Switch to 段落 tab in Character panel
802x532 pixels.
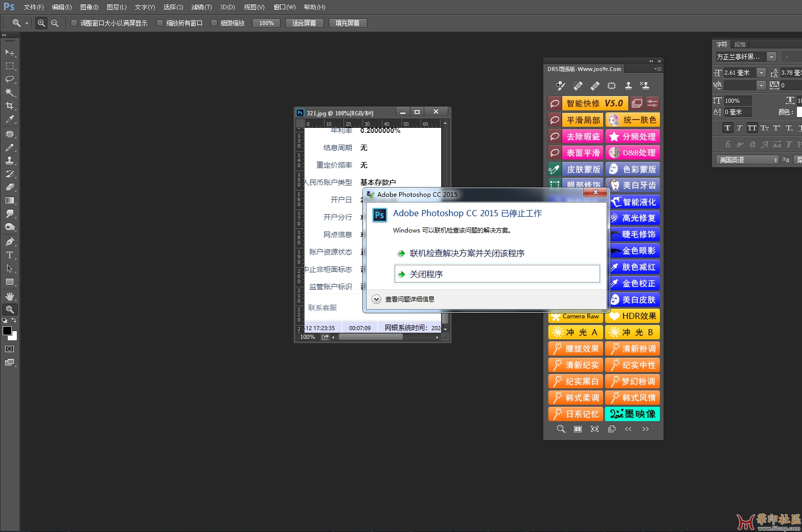point(740,44)
